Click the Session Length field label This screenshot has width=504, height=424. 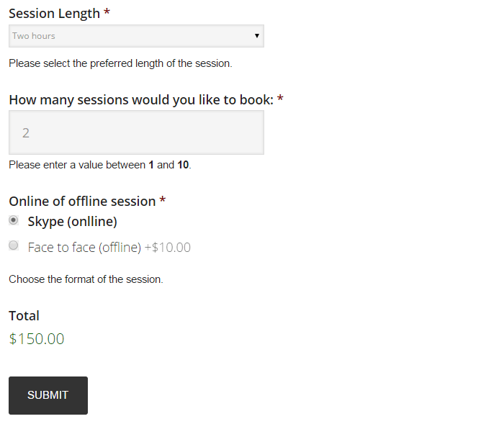(x=54, y=14)
